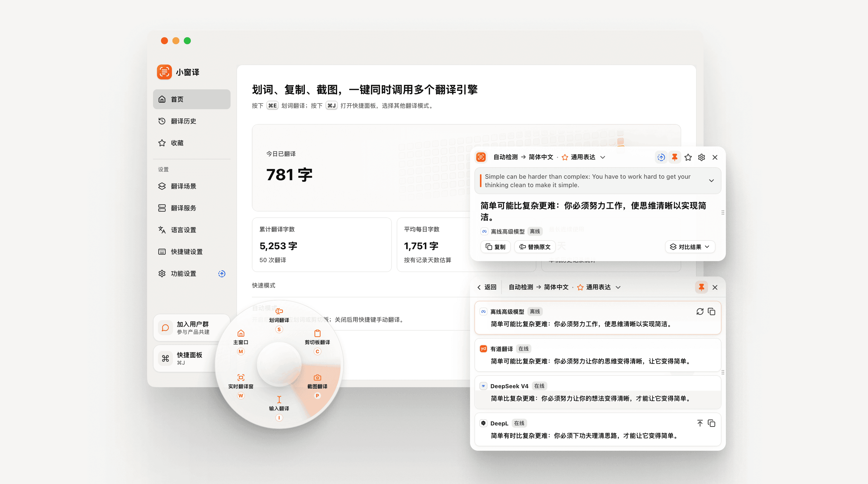Click the 快速模式 section label
Image resolution: width=868 pixels, height=484 pixels.
tap(264, 285)
